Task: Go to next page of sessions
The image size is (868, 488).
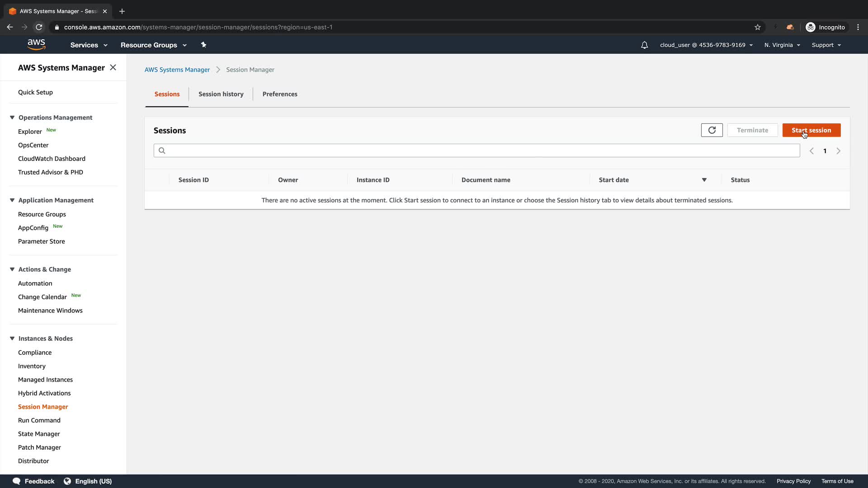Action: coord(838,151)
